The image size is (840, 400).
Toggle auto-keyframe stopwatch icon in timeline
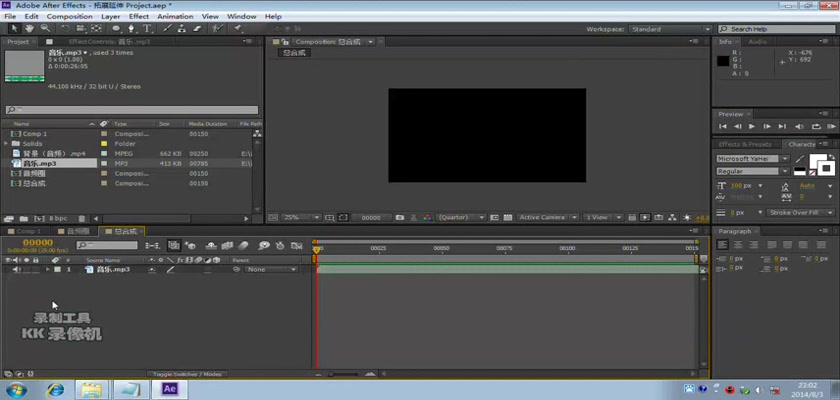[280, 246]
